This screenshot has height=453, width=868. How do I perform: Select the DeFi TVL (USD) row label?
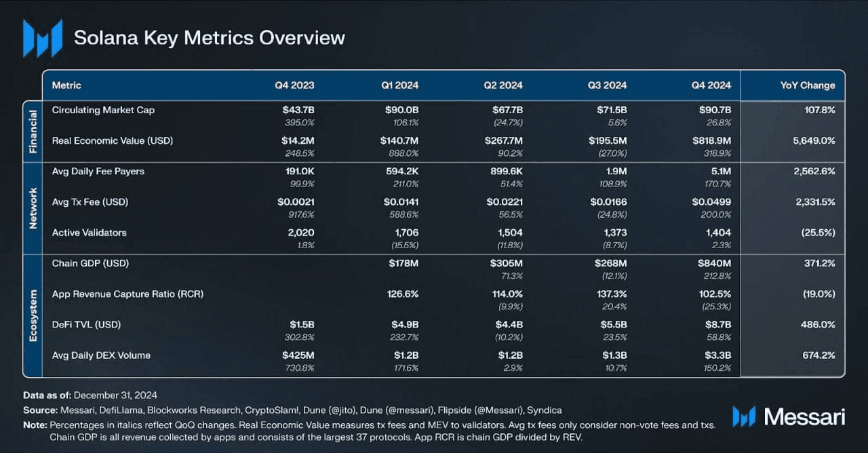[x=87, y=325]
